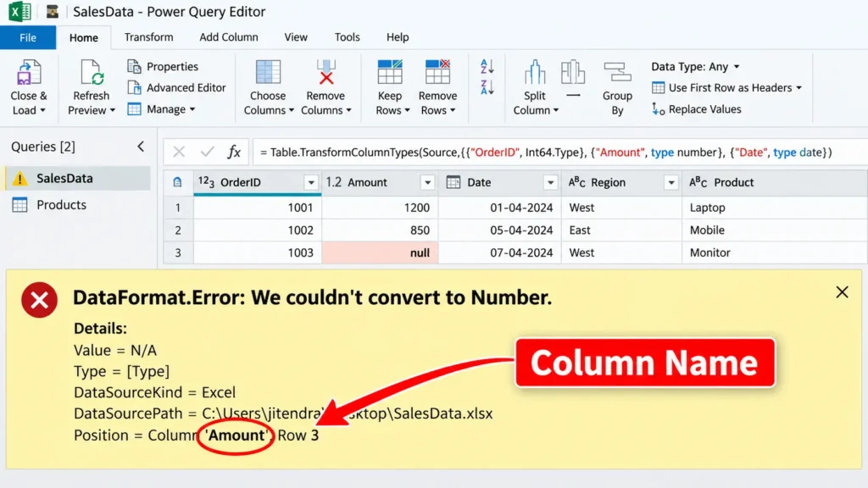Expand the Manage dropdown arrow
The height and width of the screenshot is (488, 868).
pos(192,109)
